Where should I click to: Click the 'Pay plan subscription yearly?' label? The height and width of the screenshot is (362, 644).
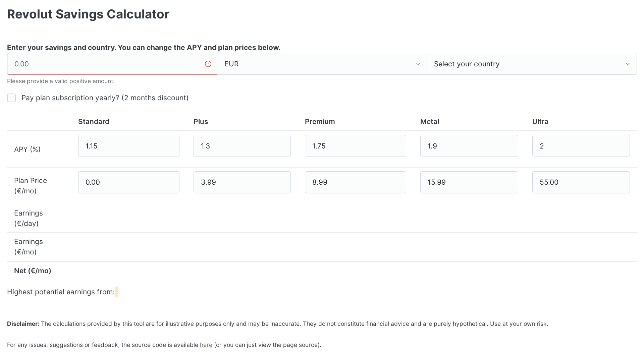pyautogui.click(x=105, y=98)
